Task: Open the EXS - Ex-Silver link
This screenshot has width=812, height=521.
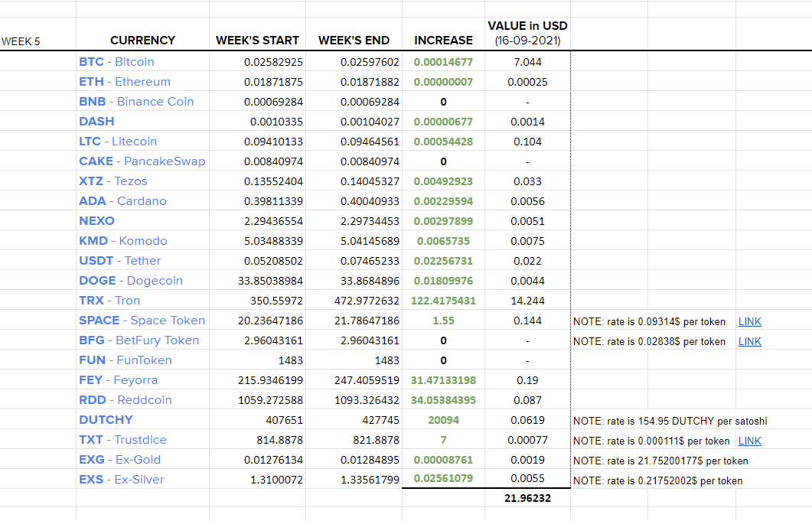Action: 121,480
